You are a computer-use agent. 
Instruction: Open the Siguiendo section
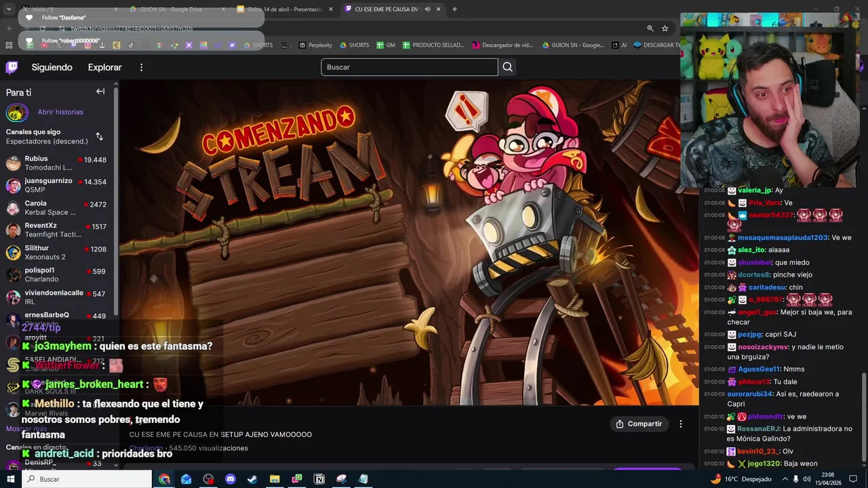[x=52, y=67]
